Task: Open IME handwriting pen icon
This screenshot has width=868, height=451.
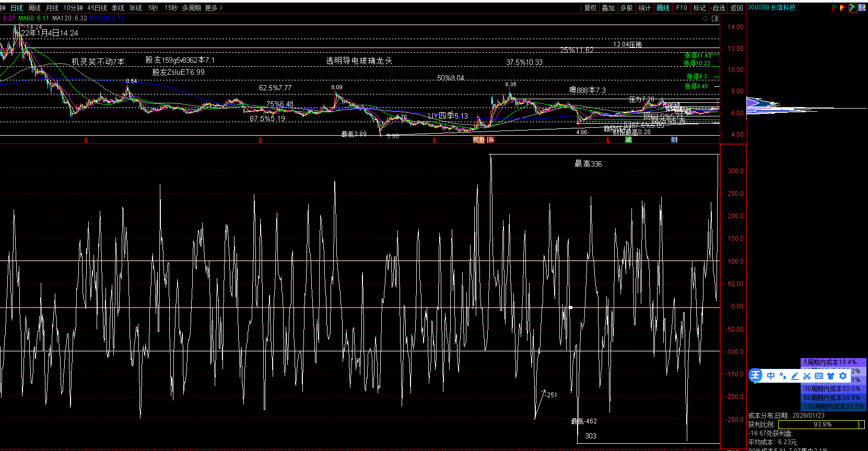Action: (795, 376)
